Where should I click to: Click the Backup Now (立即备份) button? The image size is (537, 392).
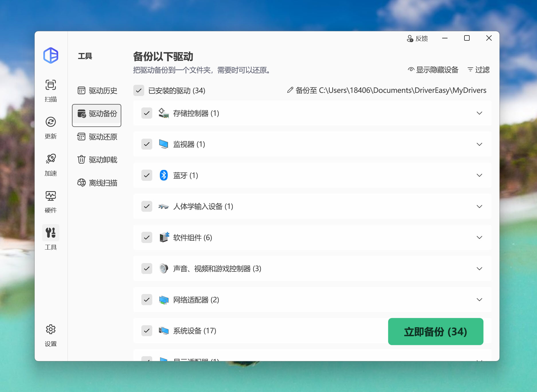point(435,332)
